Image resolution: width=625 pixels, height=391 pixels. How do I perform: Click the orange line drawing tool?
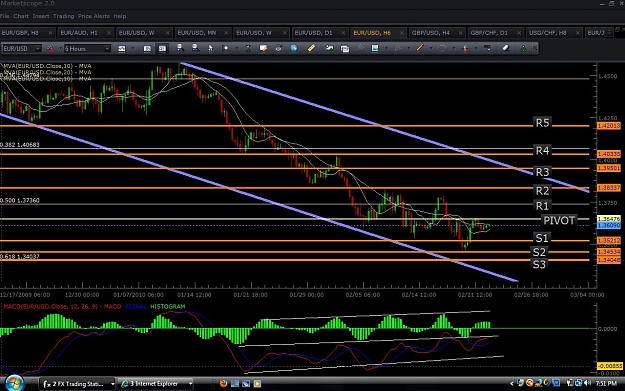coord(420,48)
